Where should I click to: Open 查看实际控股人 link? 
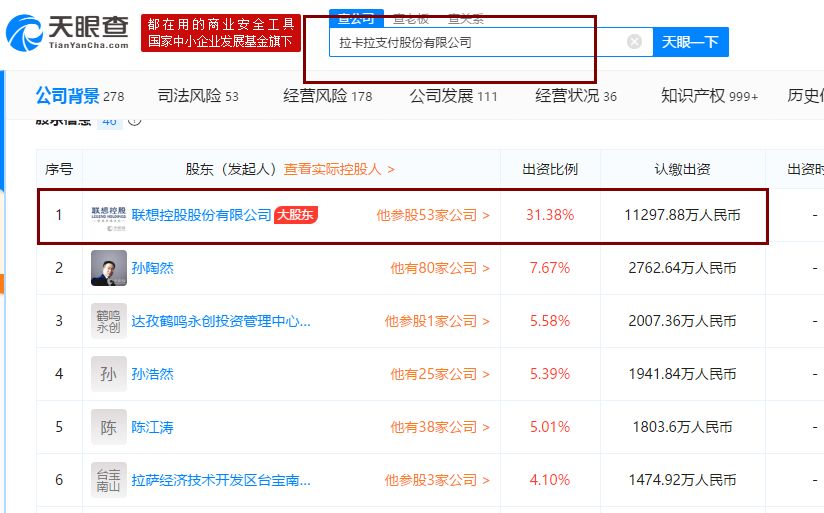pyautogui.click(x=339, y=169)
